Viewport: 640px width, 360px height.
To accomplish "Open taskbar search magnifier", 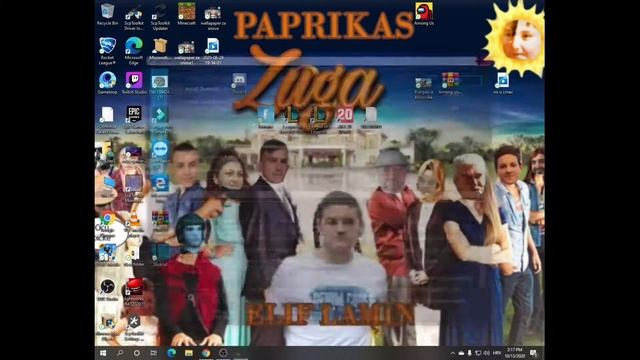I will 120,353.
